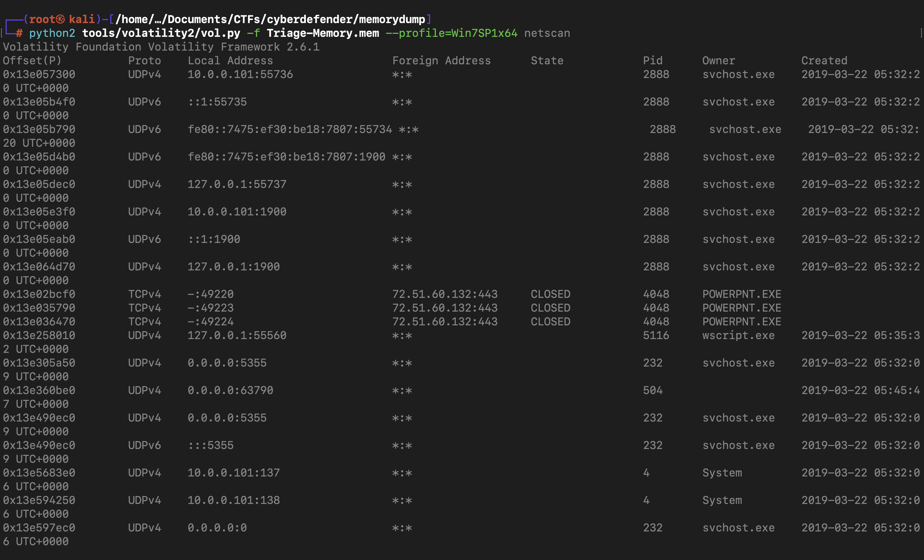Click created time 2019-03-22 05:45:4
Screen dimensions: 924x560
click(x=861, y=390)
